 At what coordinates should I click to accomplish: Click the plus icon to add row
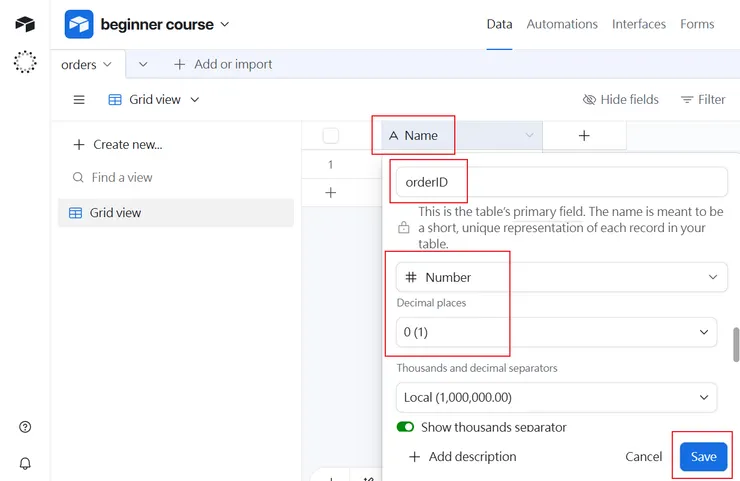click(331, 192)
